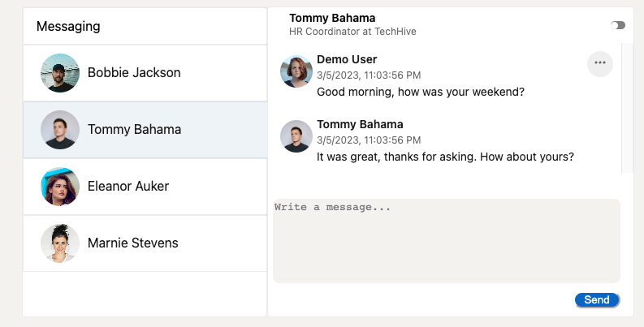Select the Eleanor Auker conversation
Image resolution: width=644 pixels, height=327 pixels.
(x=128, y=187)
